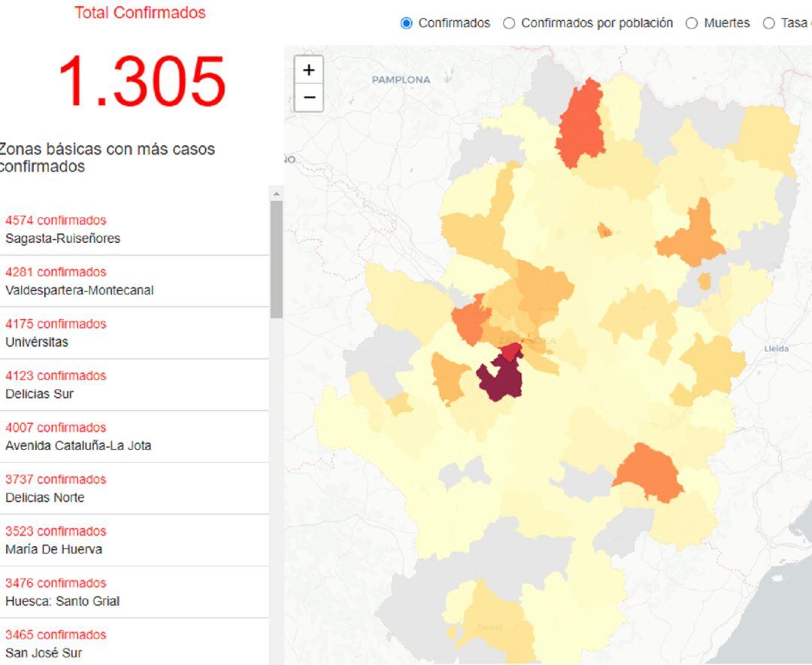Select the Confirmados radio button
Screen dimensions: 812x665
click(404, 23)
